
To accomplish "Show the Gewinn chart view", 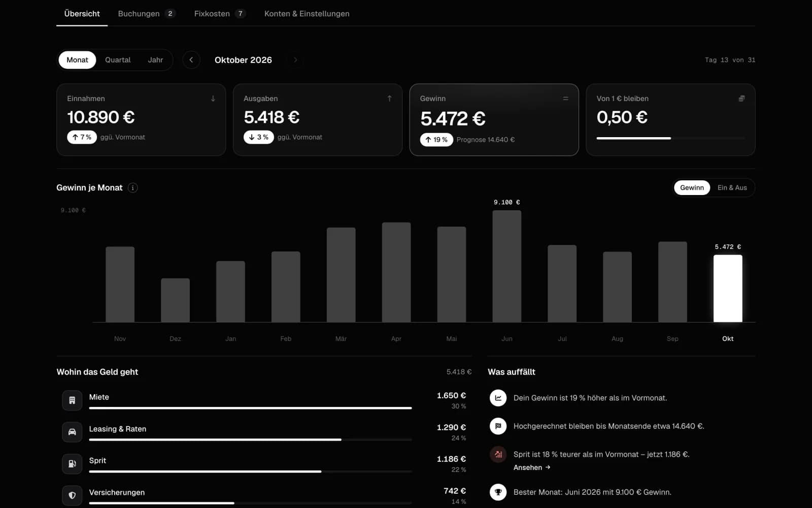I will pos(692,188).
